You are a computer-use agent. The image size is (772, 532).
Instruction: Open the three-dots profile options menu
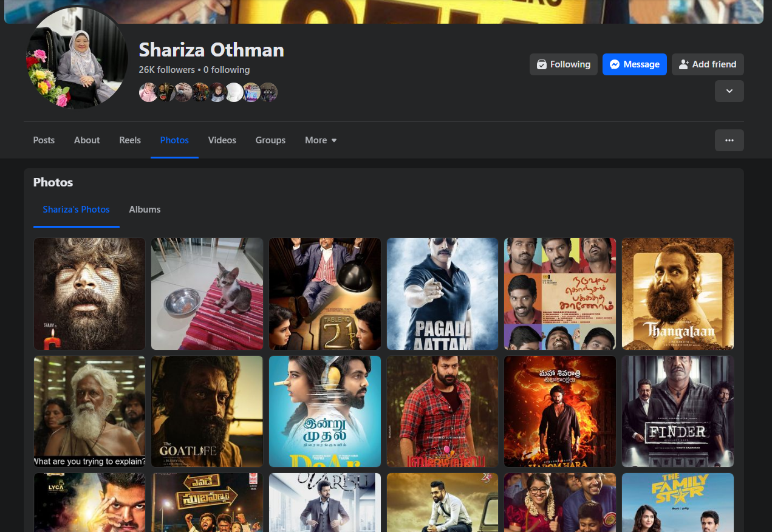pyautogui.click(x=729, y=140)
